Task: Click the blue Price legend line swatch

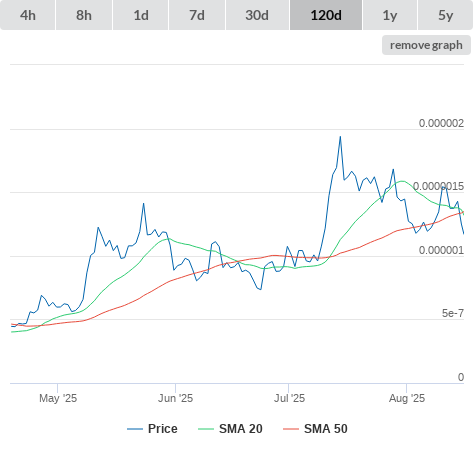Action: [135, 429]
